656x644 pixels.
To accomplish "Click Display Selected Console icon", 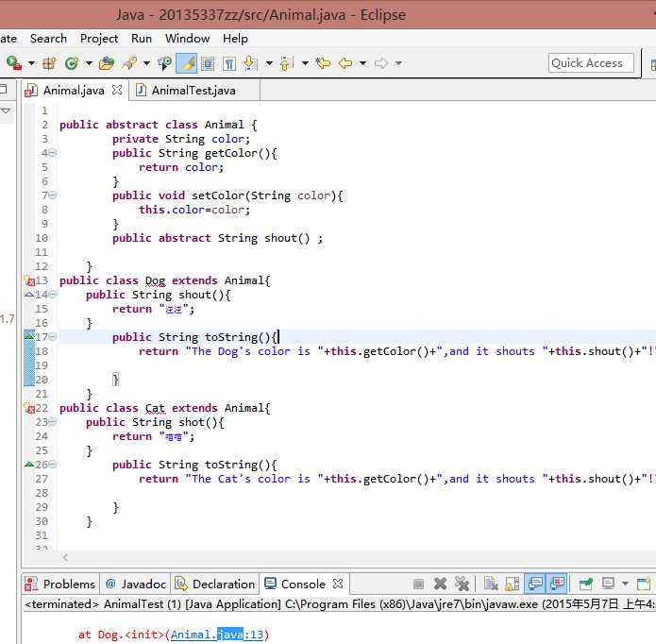I will (x=608, y=584).
